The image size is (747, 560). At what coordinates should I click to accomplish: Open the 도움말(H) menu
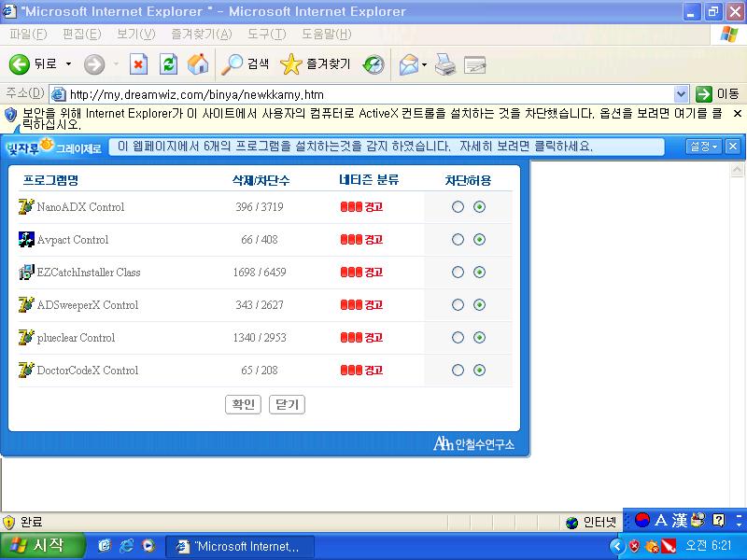pyautogui.click(x=327, y=35)
